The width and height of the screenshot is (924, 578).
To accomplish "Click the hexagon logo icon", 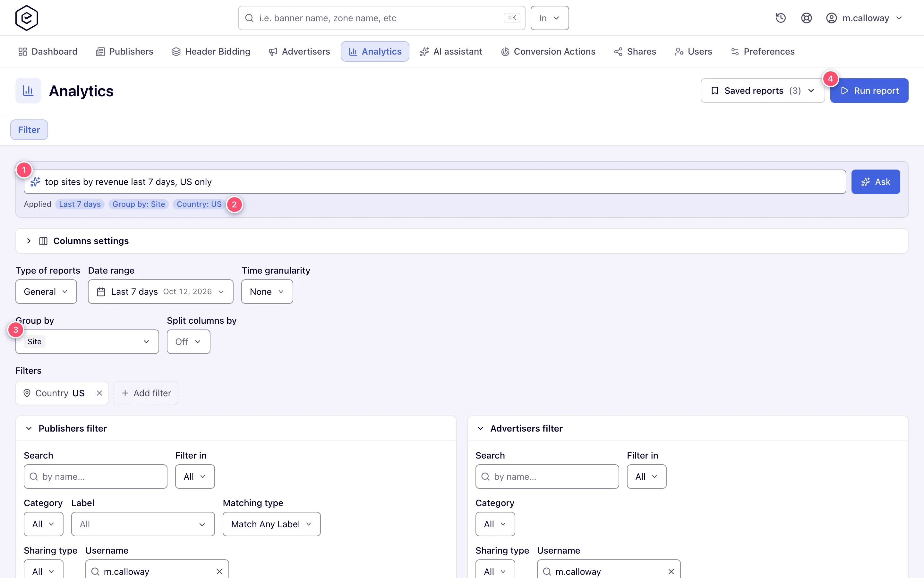I will point(26,18).
